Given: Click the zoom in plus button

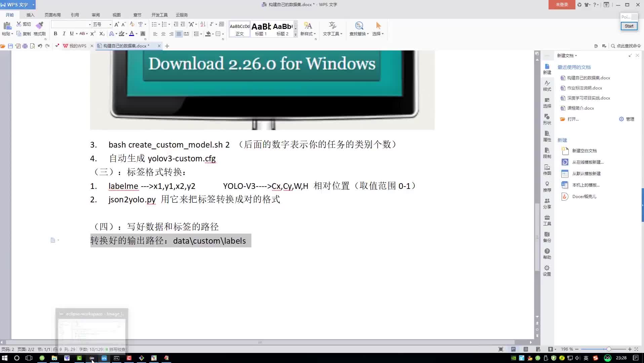Looking at the screenshot, I should [x=630, y=349].
